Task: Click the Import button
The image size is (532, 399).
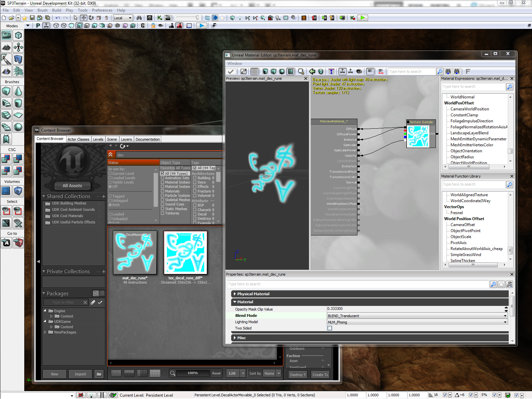Action: 80,374
